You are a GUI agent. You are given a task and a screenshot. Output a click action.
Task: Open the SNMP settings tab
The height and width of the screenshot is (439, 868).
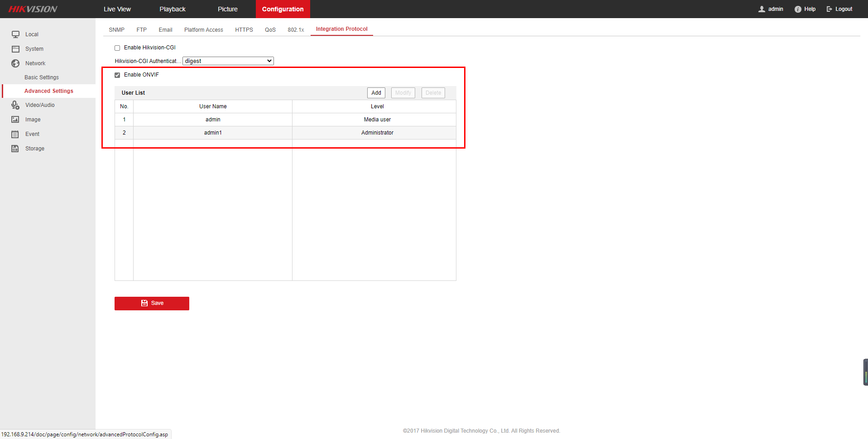point(117,30)
